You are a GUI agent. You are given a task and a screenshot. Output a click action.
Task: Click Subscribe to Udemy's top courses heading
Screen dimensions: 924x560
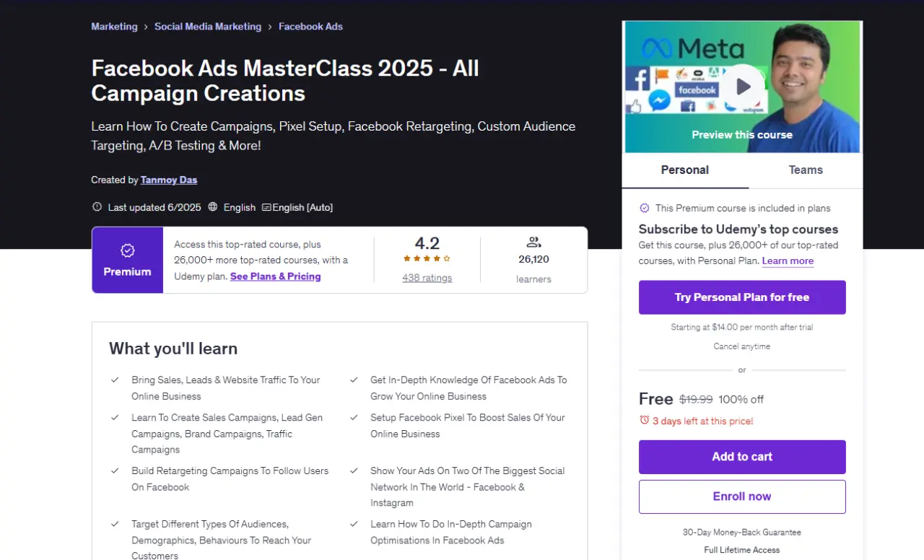tap(738, 229)
